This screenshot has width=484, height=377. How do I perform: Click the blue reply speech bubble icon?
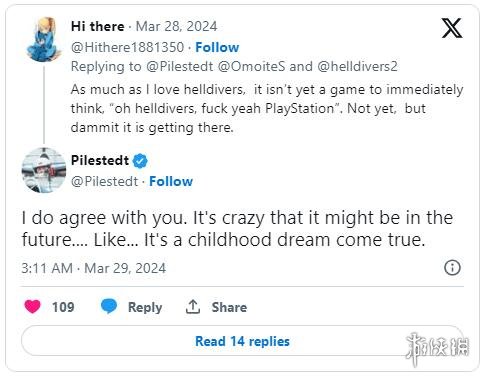click(109, 306)
